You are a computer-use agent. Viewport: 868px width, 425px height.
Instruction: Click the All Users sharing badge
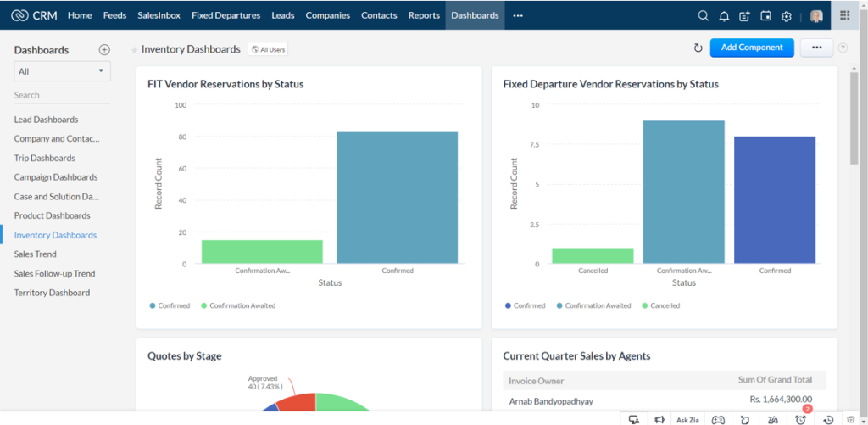click(x=268, y=49)
